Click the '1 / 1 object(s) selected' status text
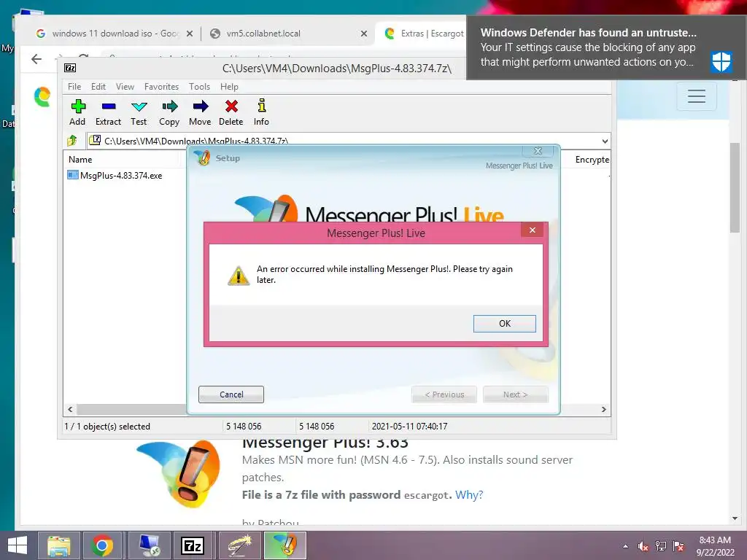This screenshot has width=747, height=560. (x=107, y=426)
